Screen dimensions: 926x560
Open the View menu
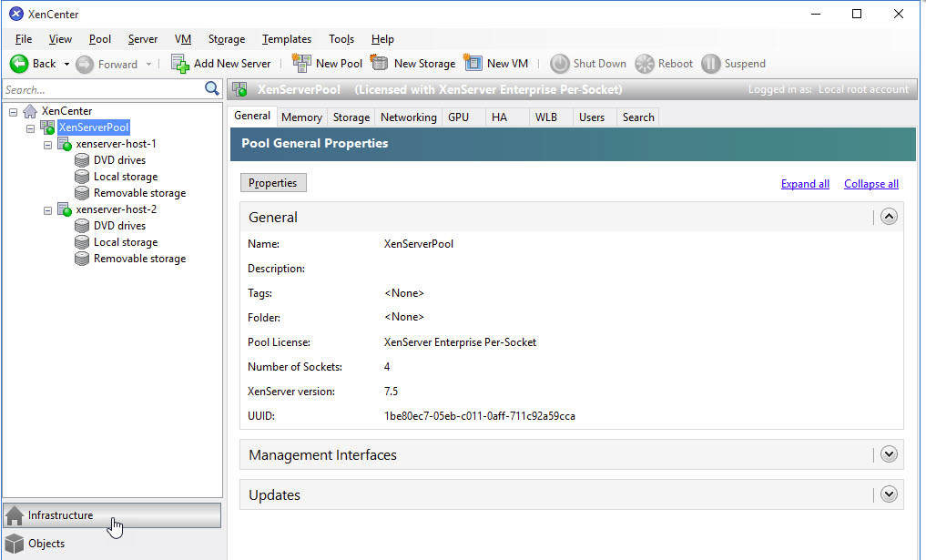click(x=60, y=39)
